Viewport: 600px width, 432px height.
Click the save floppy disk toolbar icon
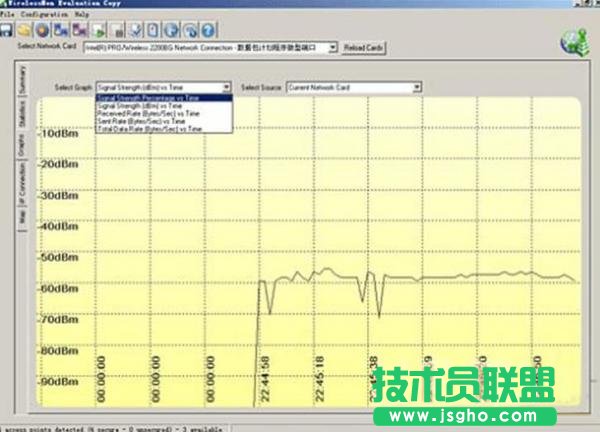(x=7, y=30)
